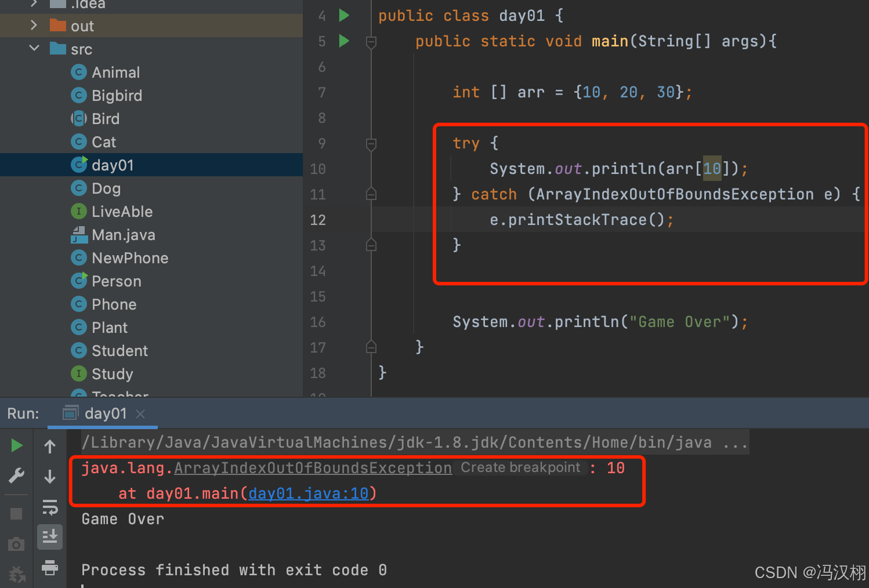Click 'Game Over' console output line

[x=122, y=519]
